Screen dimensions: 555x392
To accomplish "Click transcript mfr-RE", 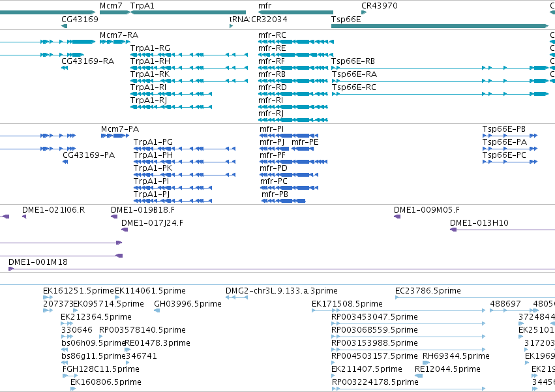I will coord(296,55).
